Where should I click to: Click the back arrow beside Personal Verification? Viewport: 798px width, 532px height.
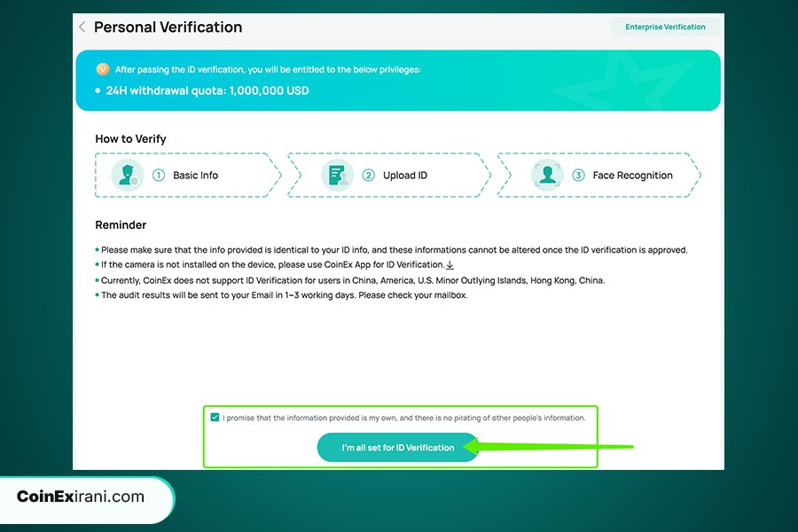tap(82, 27)
